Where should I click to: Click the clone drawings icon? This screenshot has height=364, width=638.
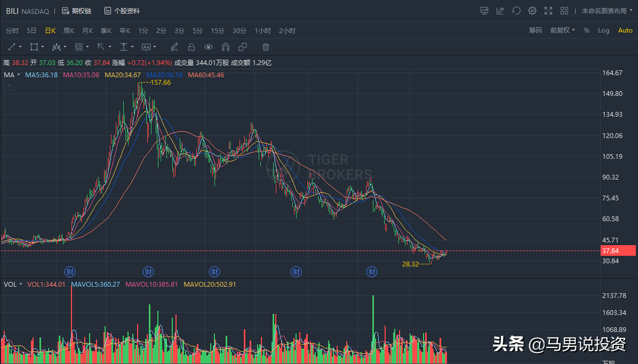[x=243, y=47]
